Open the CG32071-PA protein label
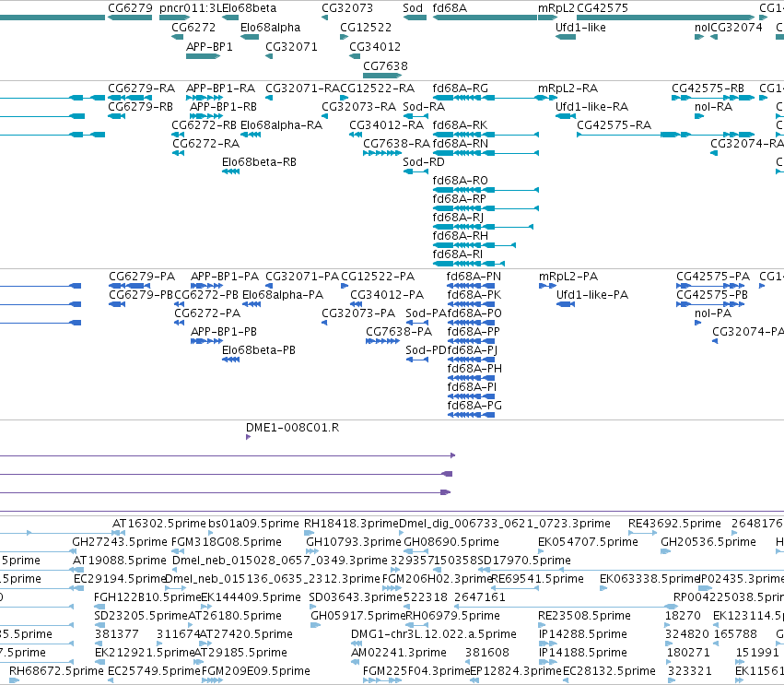784x685 pixels. tap(302, 277)
